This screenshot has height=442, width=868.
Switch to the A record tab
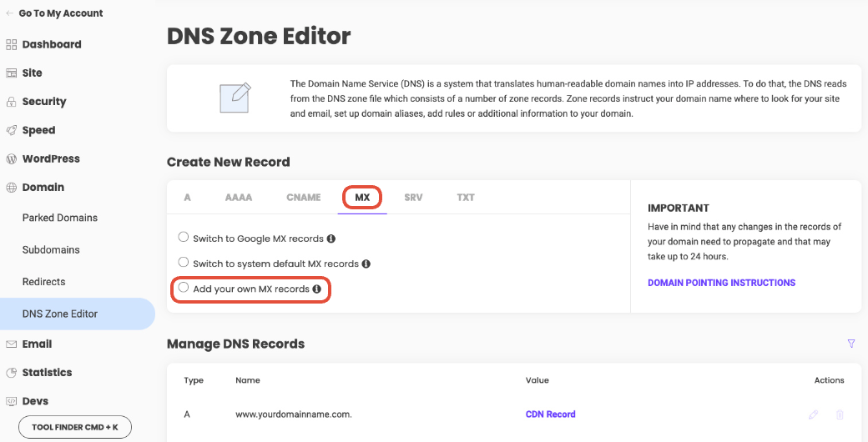pos(187,198)
